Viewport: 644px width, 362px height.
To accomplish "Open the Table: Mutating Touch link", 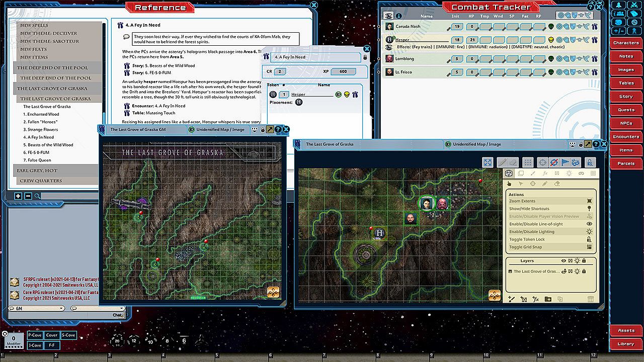I will pyautogui.click(x=154, y=113).
